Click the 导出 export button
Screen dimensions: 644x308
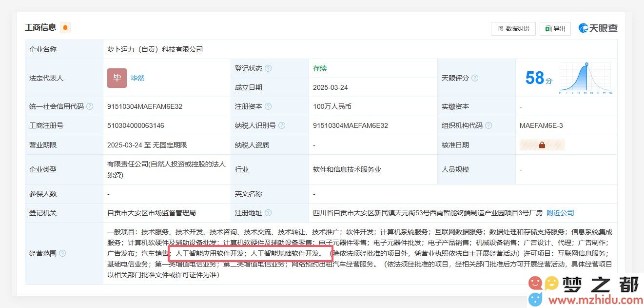pos(555,29)
